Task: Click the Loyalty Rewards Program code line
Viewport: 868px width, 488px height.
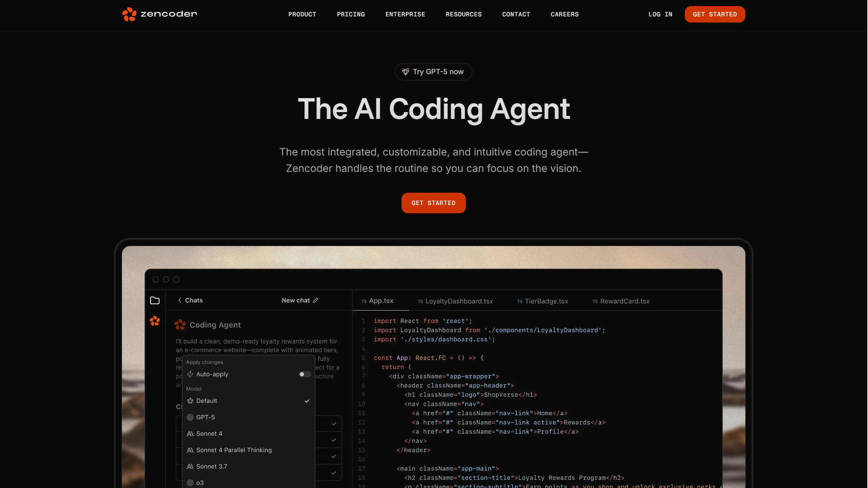Action: [514, 478]
